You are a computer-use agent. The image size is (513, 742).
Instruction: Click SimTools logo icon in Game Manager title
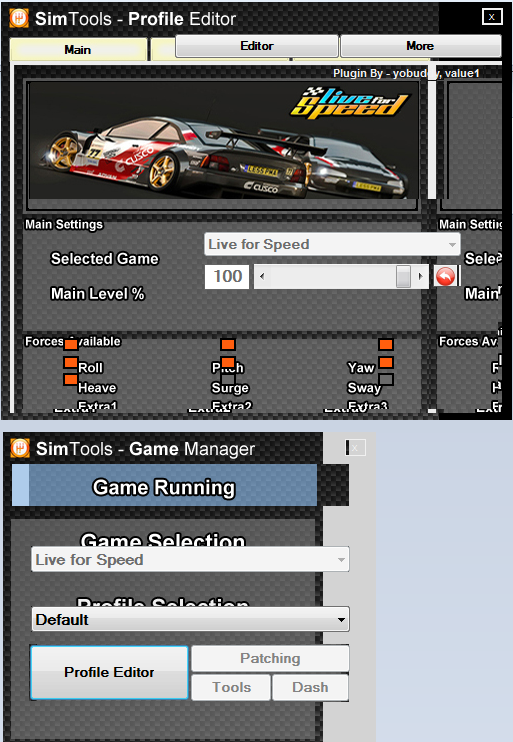(x=20, y=448)
